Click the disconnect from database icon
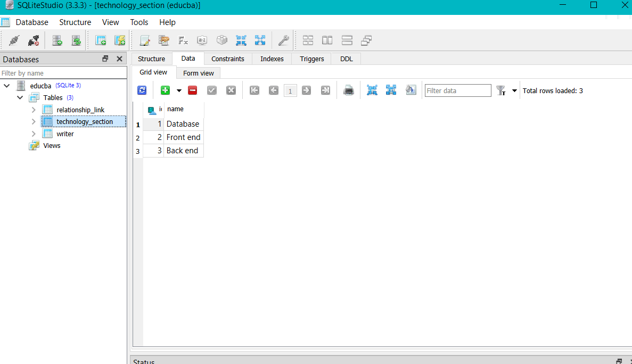This screenshot has height=364, width=632. point(34,40)
